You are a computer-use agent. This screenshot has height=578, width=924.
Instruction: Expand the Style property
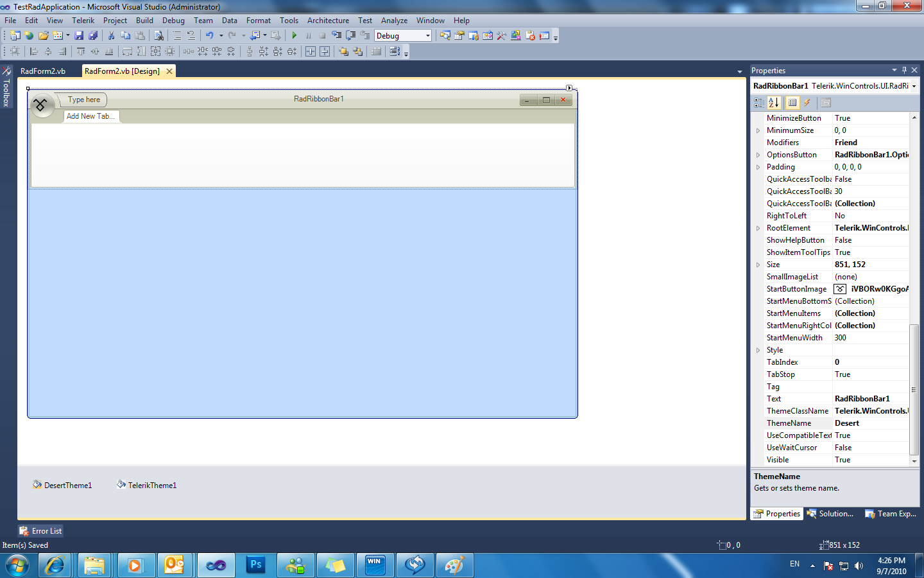pyautogui.click(x=758, y=350)
